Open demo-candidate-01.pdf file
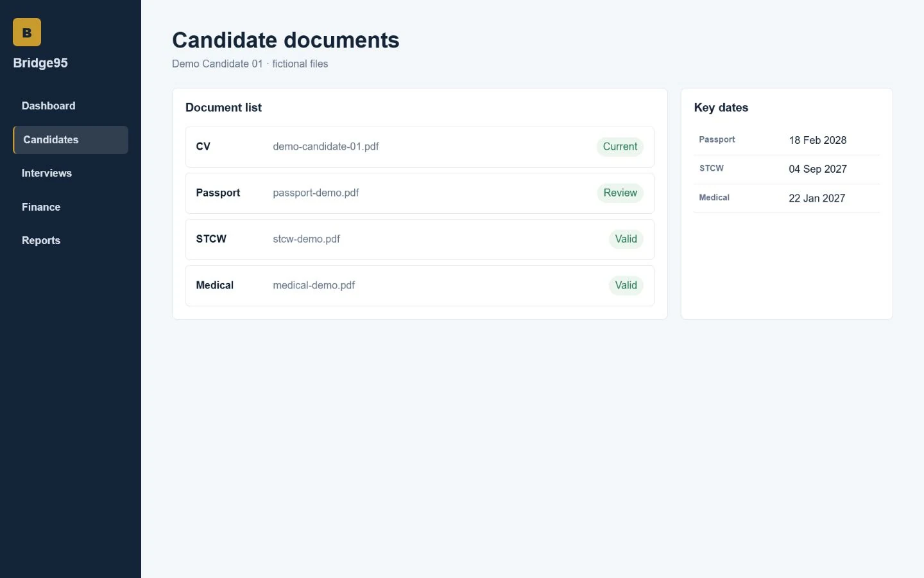 click(x=325, y=146)
